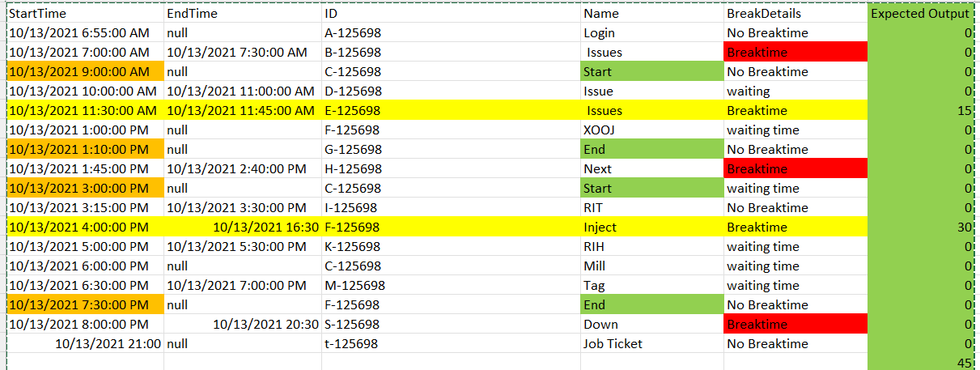The image size is (980, 370).
Task: Select the BreakDetails cell reading waiting
Action: tap(795, 91)
